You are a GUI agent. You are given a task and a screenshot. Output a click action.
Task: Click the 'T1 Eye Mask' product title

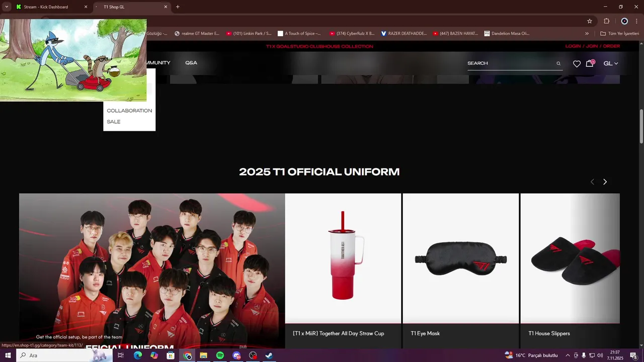point(425,333)
